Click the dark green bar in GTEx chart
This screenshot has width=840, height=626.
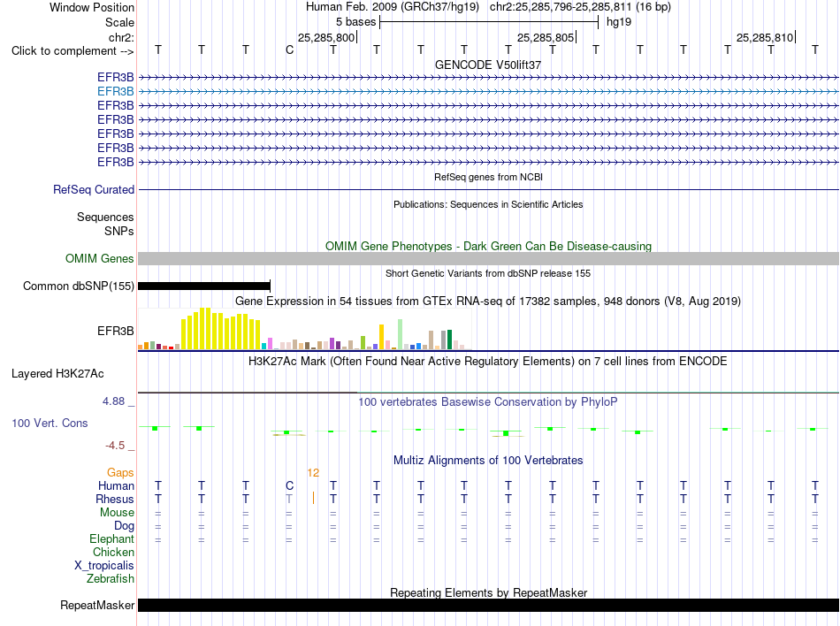(x=449, y=340)
